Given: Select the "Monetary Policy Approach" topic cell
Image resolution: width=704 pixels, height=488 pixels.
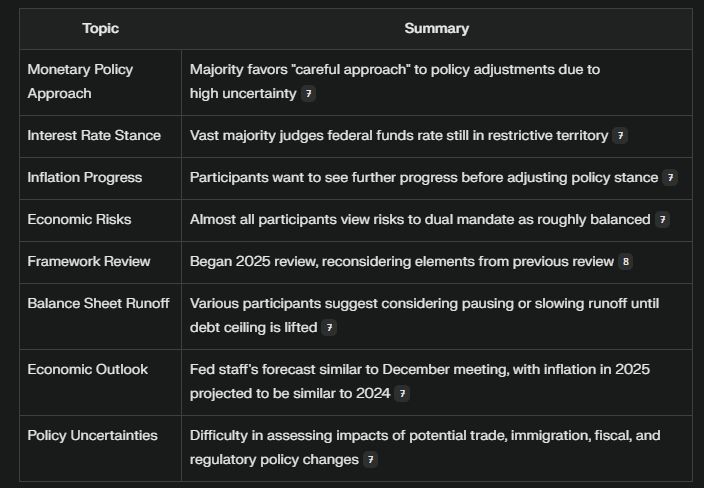Looking at the screenshot, I should pos(80,82).
